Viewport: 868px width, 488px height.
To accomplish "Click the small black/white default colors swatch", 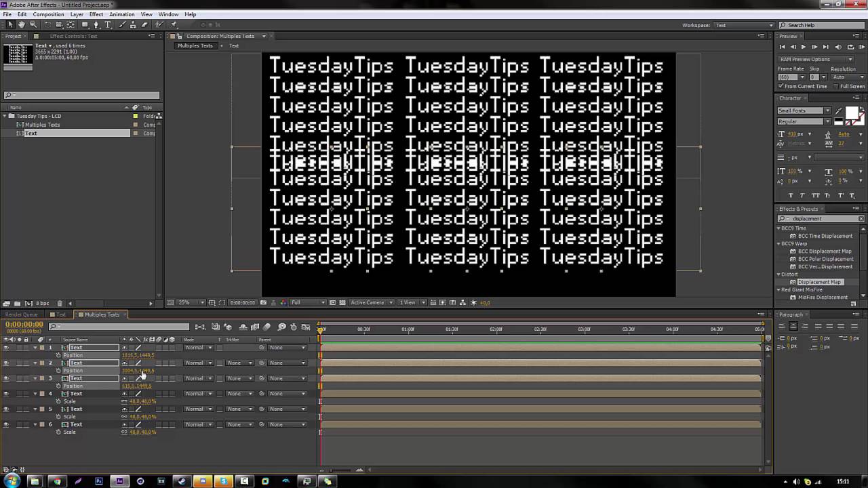I will [839, 122].
